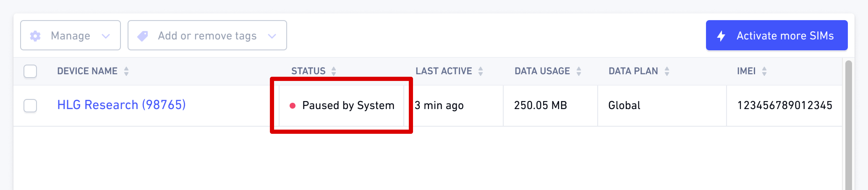Sort by Data Usage arrows icon
The width and height of the screenshot is (868, 190).
[x=579, y=71]
